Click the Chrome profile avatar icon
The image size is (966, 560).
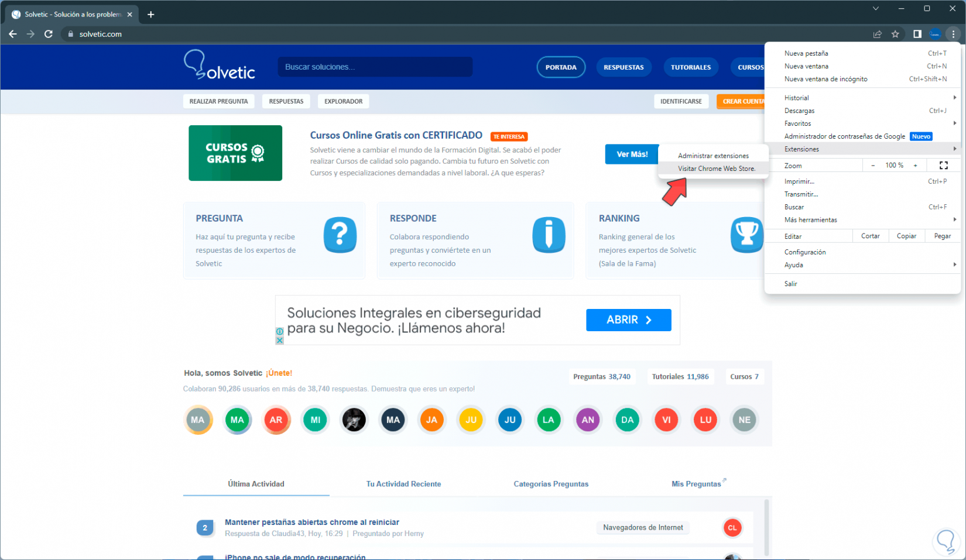[x=935, y=34]
